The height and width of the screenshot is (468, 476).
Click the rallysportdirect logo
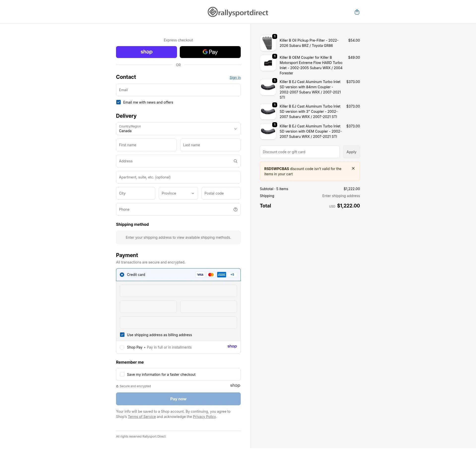tap(238, 12)
